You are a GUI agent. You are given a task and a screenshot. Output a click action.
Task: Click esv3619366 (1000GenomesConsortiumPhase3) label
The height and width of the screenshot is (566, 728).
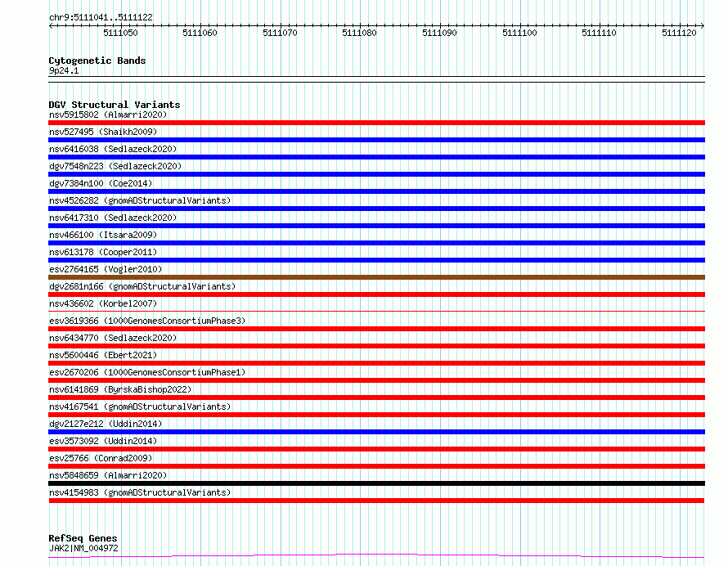click(147, 321)
